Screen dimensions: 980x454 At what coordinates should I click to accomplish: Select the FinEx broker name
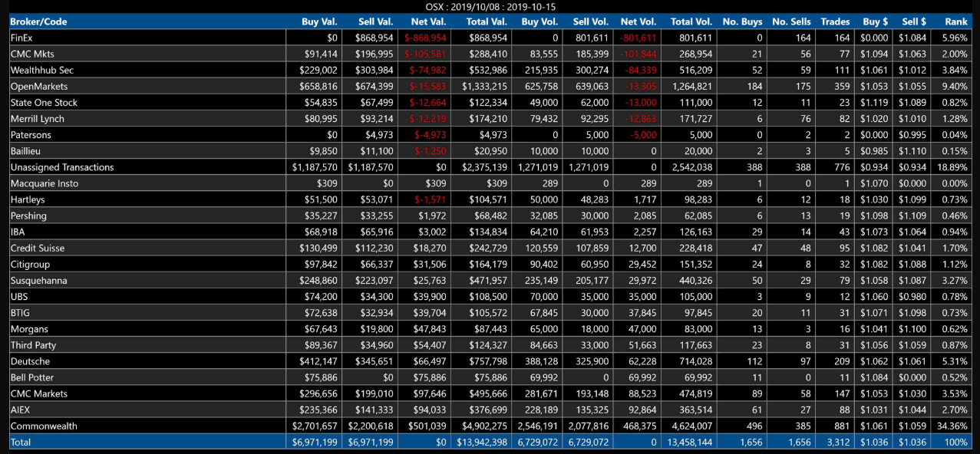coord(21,38)
